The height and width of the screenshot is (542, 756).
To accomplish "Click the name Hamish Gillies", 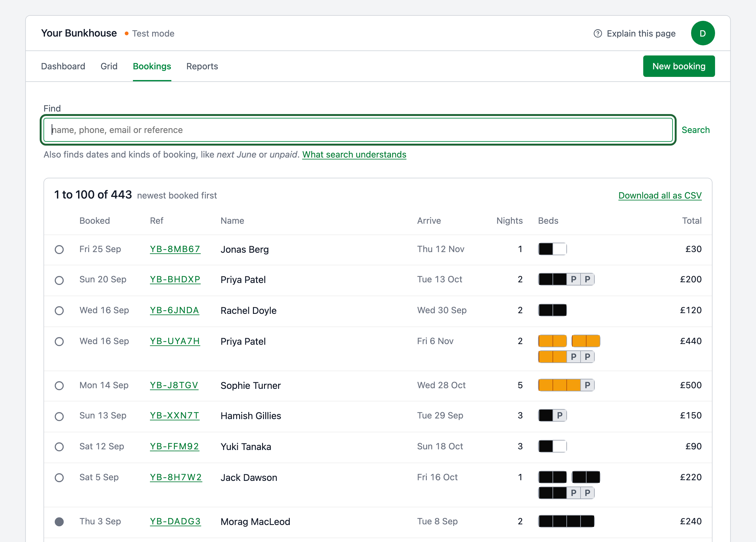I will [251, 416].
